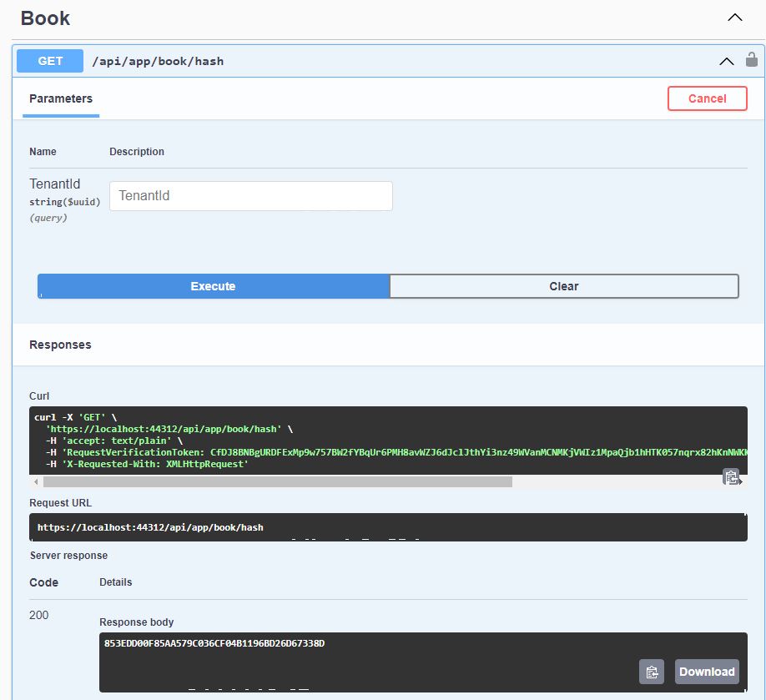Click the Response body label
Image resolution: width=766 pixels, height=700 pixels.
[137, 622]
